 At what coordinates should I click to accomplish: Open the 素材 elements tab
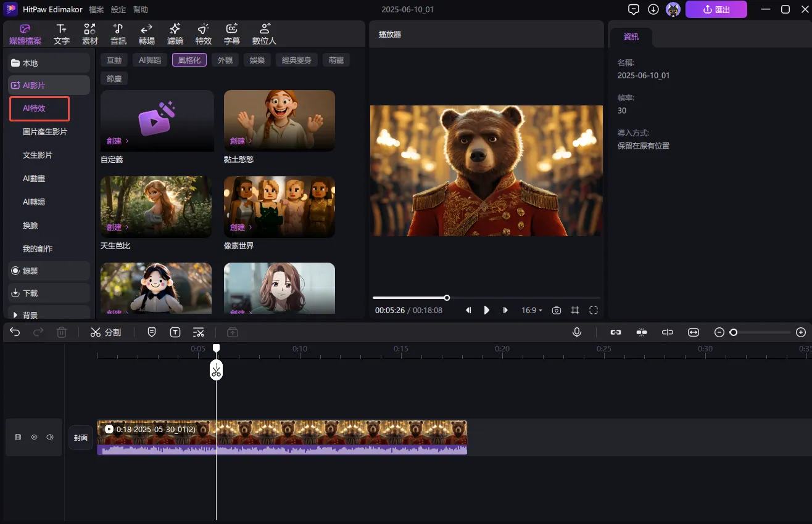[x=90, y=35]
